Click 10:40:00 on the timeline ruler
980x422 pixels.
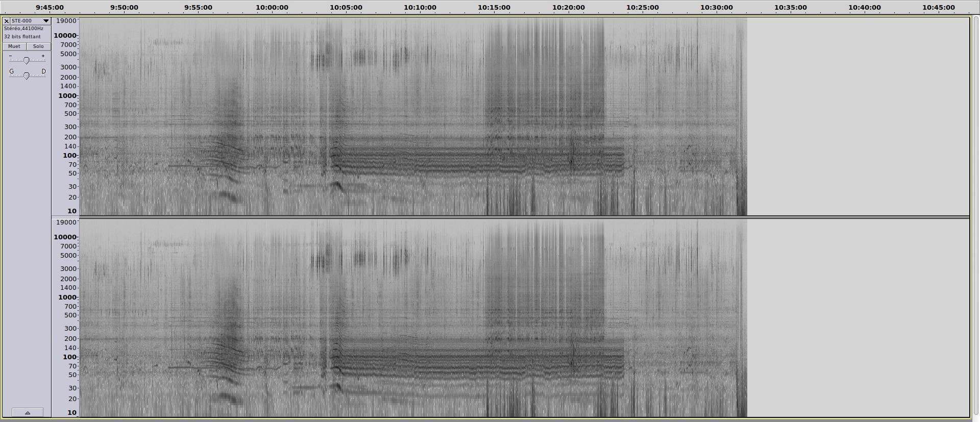pyautogui.click(x=864, y=8)
